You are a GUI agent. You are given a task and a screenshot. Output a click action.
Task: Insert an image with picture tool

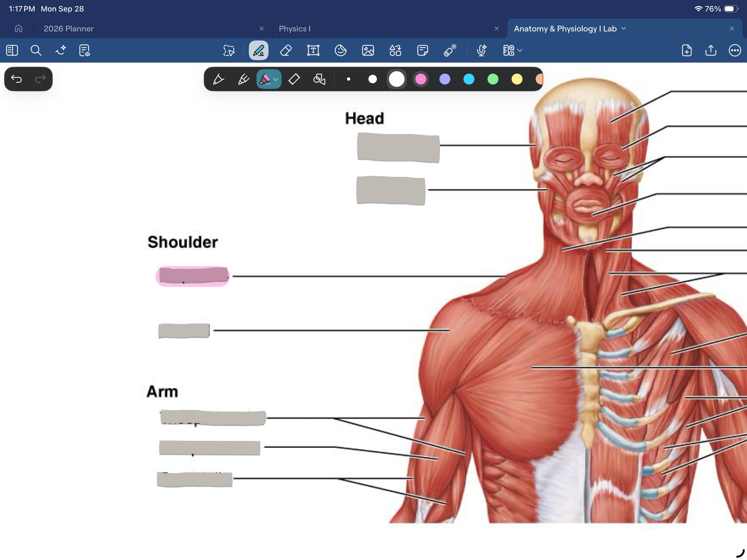tap(368, 50)
